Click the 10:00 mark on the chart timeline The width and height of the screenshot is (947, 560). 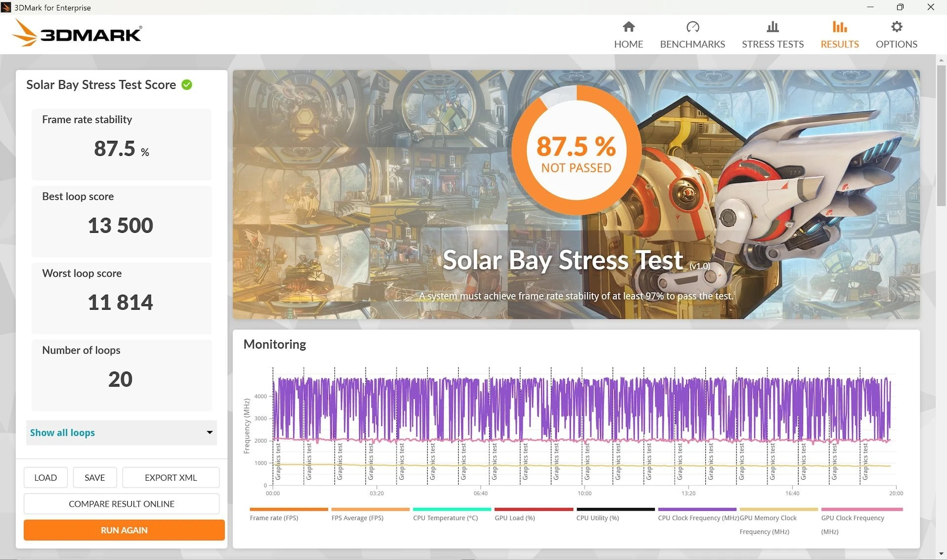tap(584, 493)
